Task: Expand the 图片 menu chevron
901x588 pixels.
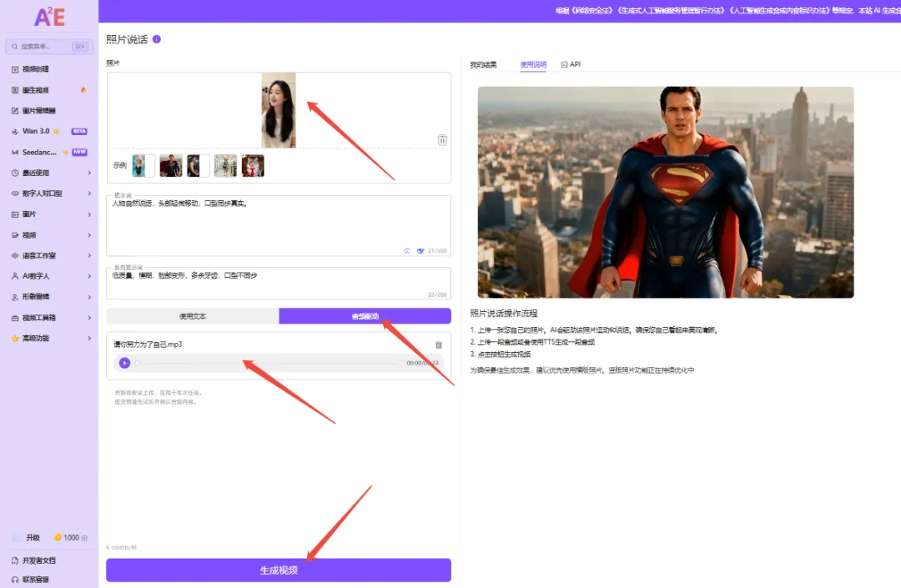Action: click(x=89, y=214)
